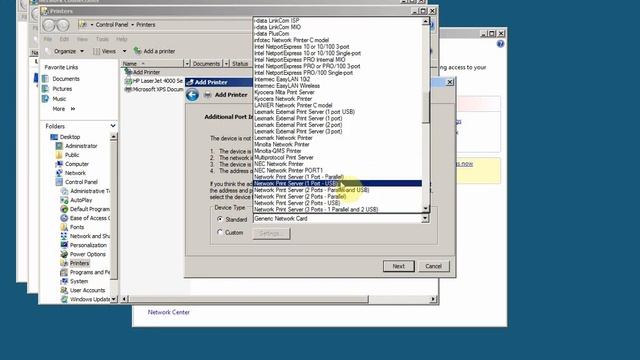Choose Network Print Server (1 Port - Parallel)
This screenshot has height=360, width=640.
tap(337, 177)
